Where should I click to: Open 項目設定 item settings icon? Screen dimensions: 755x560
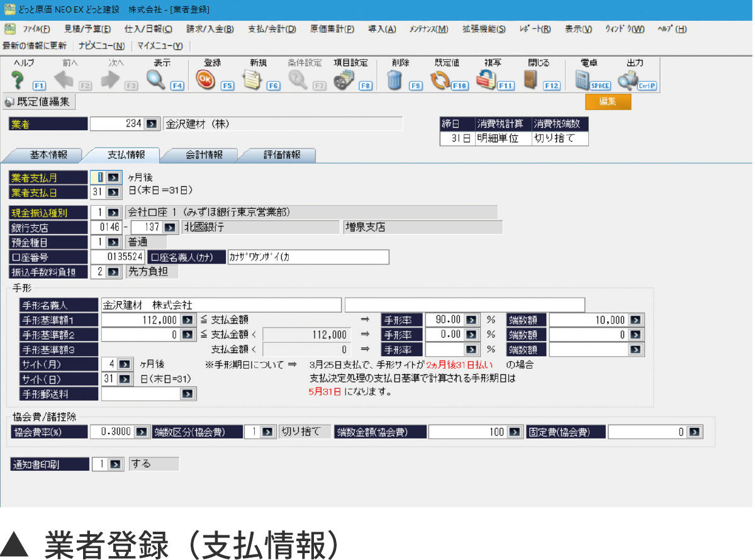pyautogui.click(x=344, y=80)
